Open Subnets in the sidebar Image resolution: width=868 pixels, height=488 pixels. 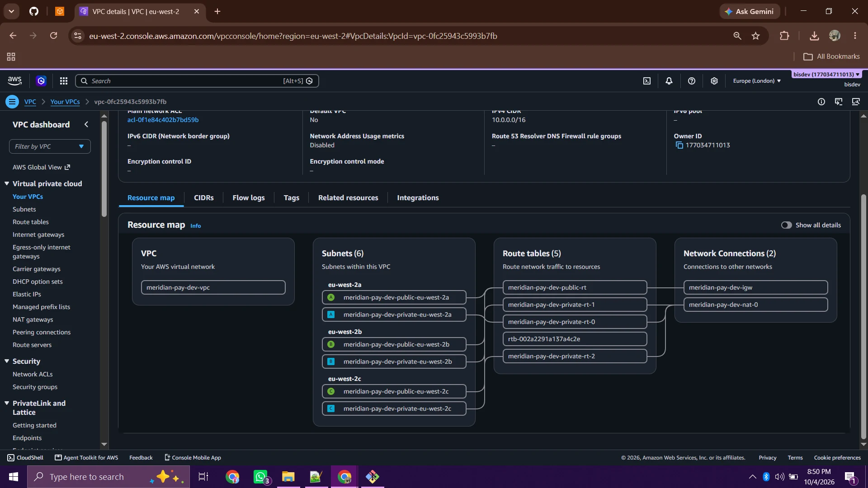(x=24, y=209)
